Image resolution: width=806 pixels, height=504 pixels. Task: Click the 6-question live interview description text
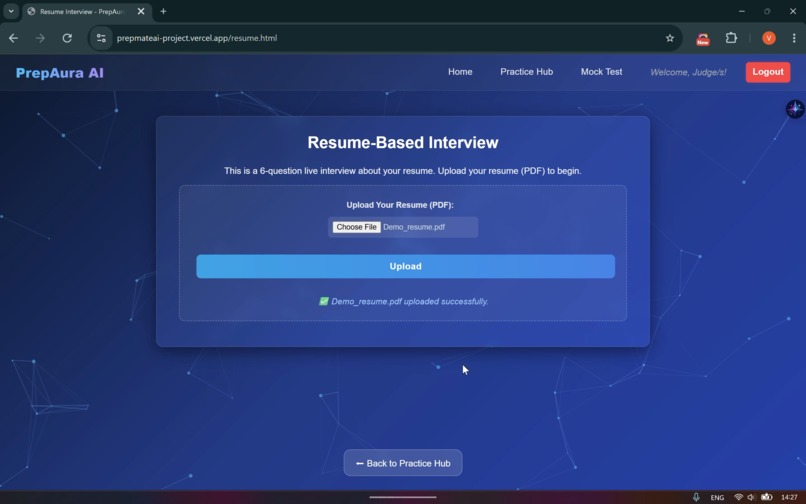403,171
